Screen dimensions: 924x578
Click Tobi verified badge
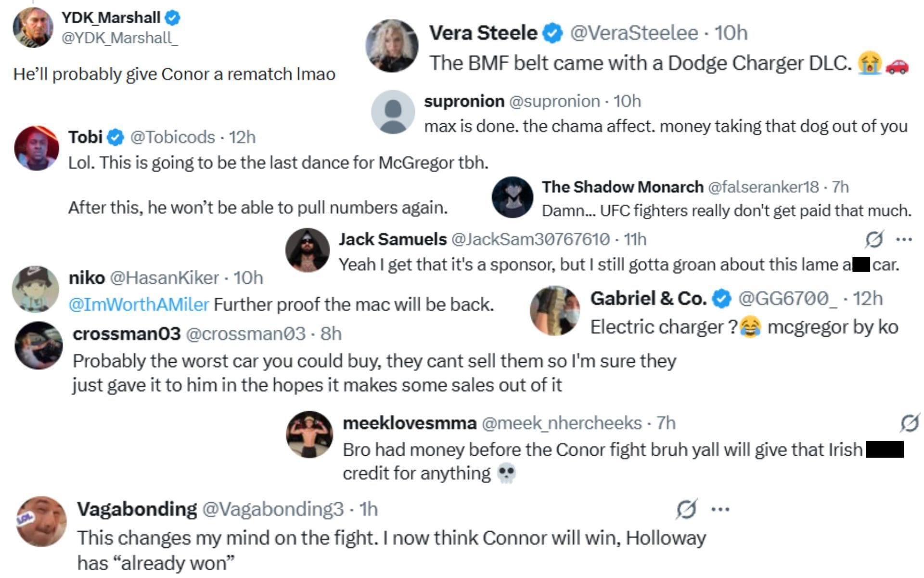click(x=115, y=137)
